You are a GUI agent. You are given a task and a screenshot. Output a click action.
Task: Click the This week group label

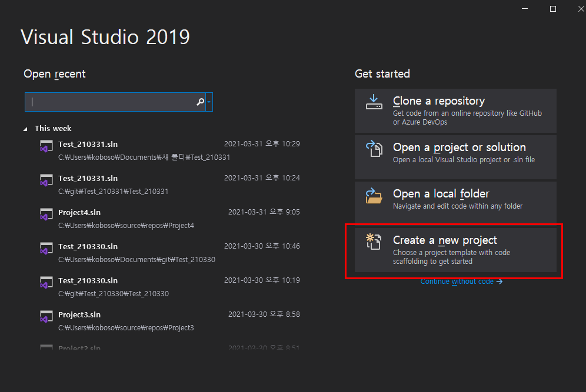pos(53,129)
